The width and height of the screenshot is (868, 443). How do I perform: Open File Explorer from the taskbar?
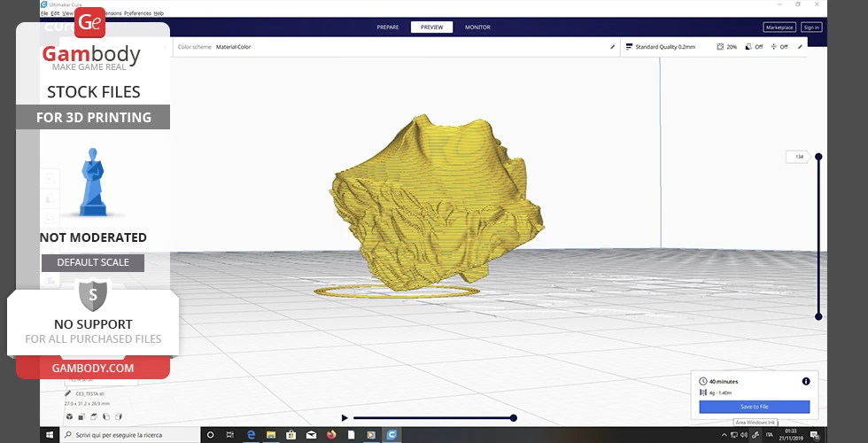click(271, 435)
